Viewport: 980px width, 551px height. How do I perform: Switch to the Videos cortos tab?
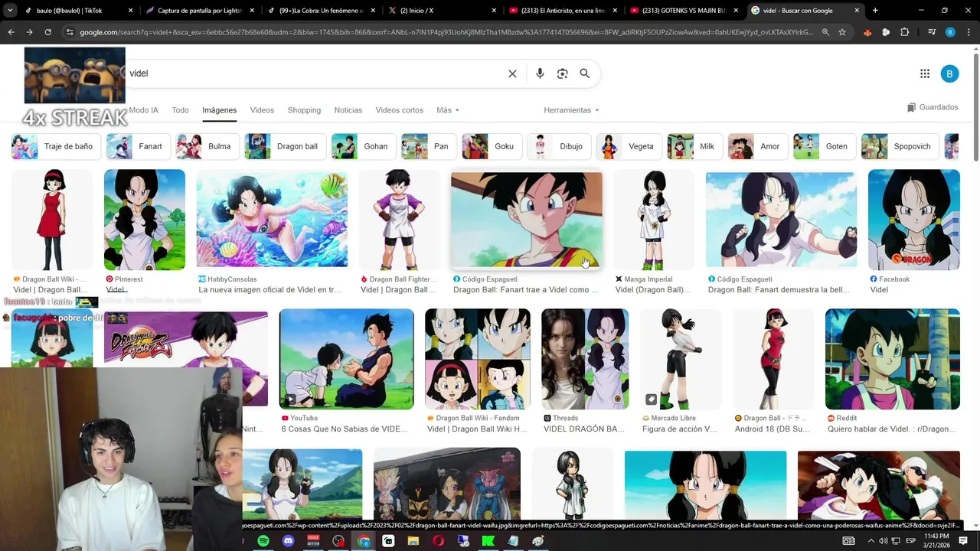pyautogui.click(x=399, y=110)
